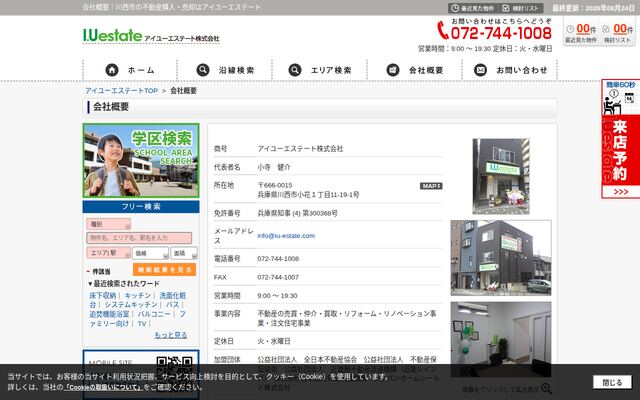Image resolution: width=640 pixels, height=400 pixels.
Task: Click the 検討リスト label in the top gray bar
Action: [x=526, y=8]
